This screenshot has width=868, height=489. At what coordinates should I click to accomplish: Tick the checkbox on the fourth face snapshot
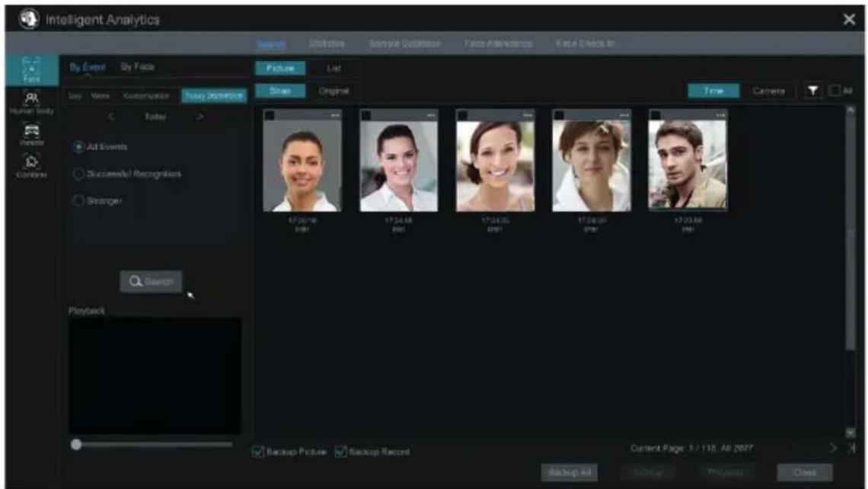[x=559, y=115]
